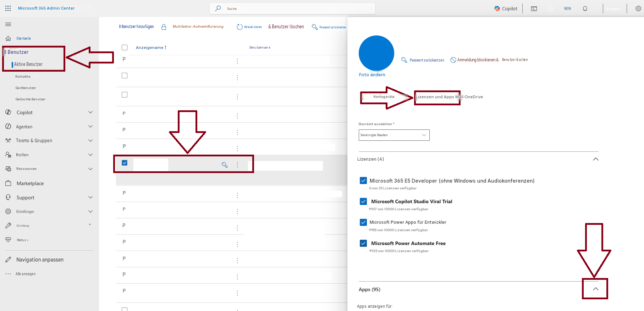Open Gelöschte Benutzer in the sidebar
Viewport: 644px width, 311px height.
click(31, 99)
